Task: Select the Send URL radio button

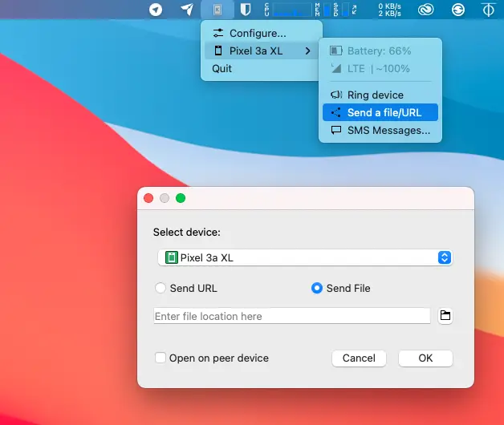Action: pyautogui.click(x=160, y=288)
